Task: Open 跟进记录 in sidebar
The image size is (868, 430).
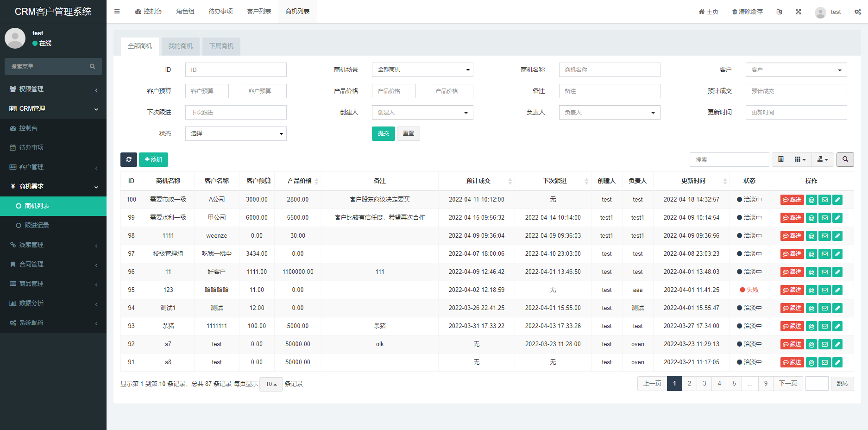Action: point(53,226)
